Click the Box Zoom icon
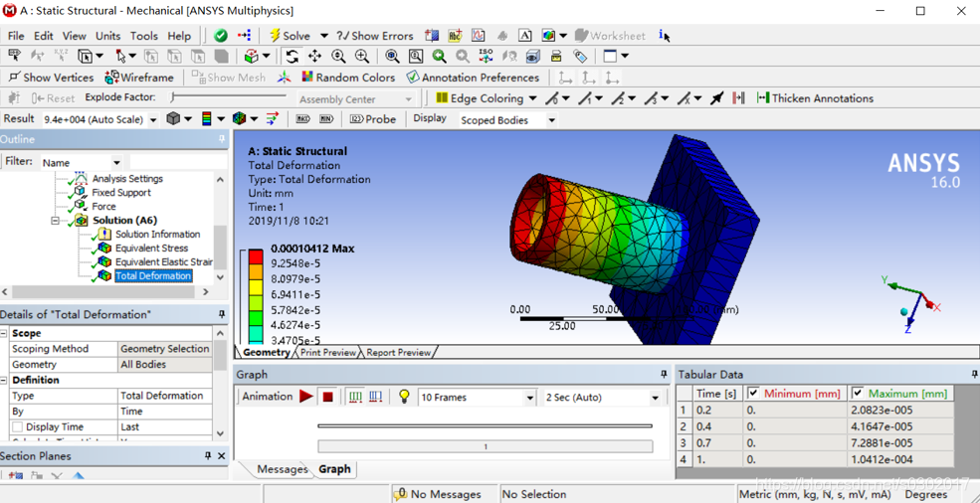The image size is (980, 503). [362, 57]
